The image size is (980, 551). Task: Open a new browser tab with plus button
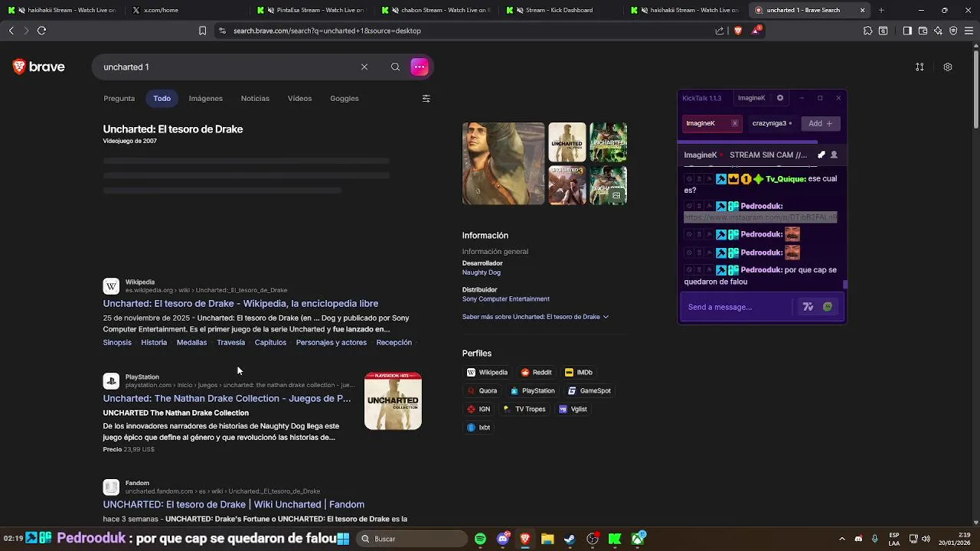(881, 10)
